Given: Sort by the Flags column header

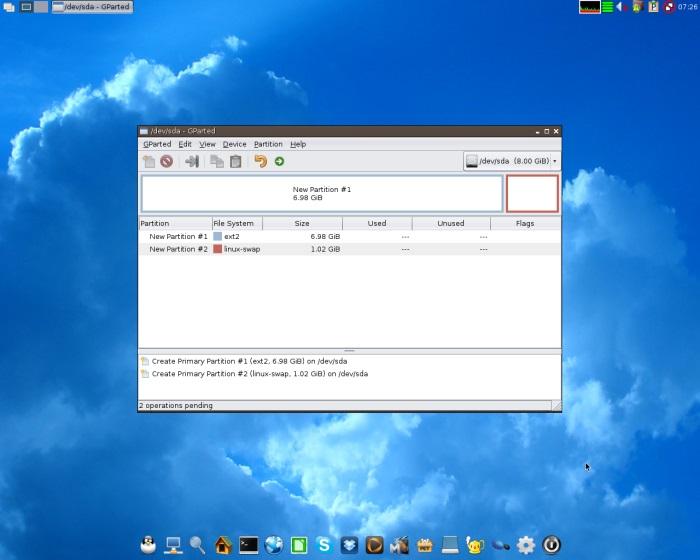Looking at the screenshot, I should pos(525,223).
